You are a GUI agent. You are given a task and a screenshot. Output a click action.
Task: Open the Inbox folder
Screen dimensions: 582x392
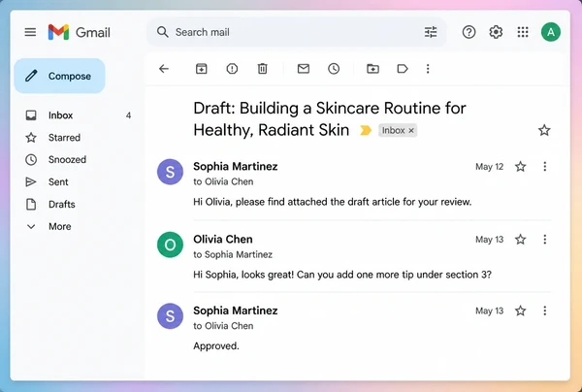(x=78, y=115)
